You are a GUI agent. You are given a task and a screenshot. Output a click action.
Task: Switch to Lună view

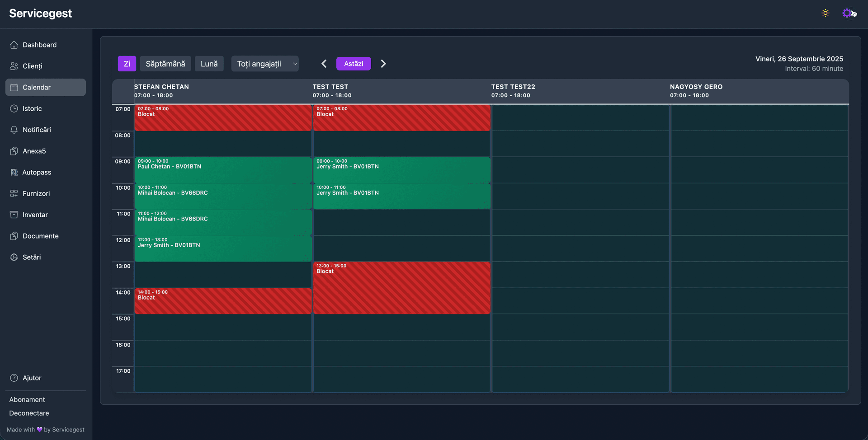click(x=209, y=64)
